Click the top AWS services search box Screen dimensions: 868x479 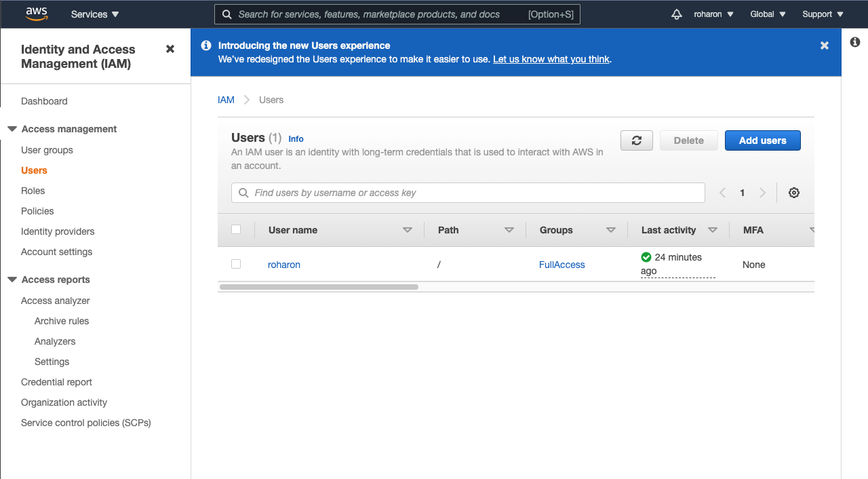397,14
